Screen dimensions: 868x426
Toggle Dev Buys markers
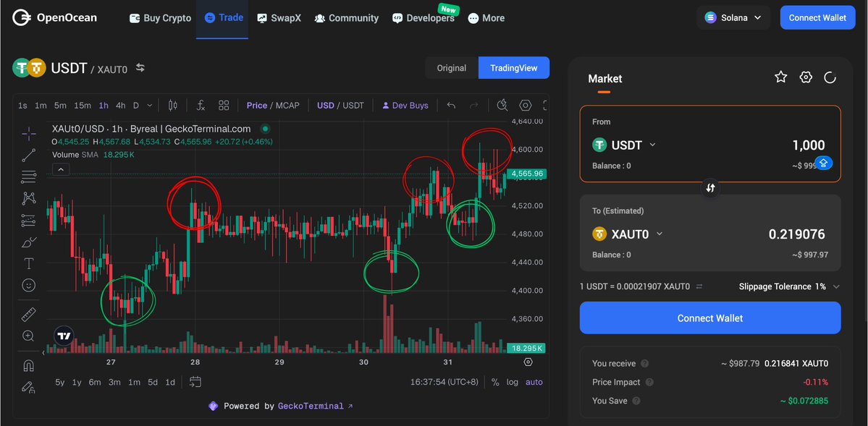(405, 105)
